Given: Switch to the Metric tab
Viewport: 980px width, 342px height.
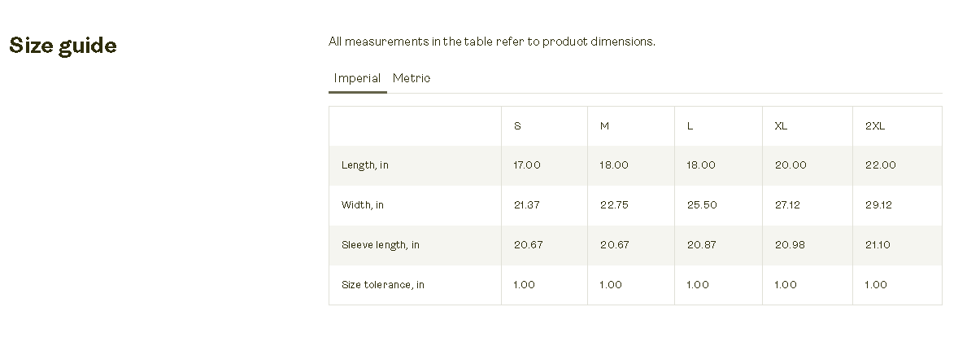Looking at the screenshot, I should tap(412, 78).
